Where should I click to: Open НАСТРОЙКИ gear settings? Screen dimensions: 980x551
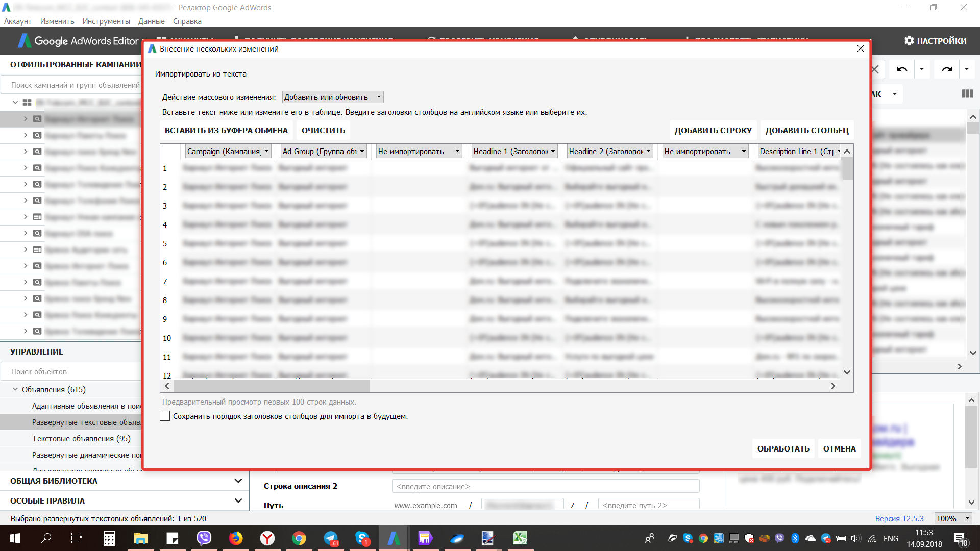tap(935, 41)
